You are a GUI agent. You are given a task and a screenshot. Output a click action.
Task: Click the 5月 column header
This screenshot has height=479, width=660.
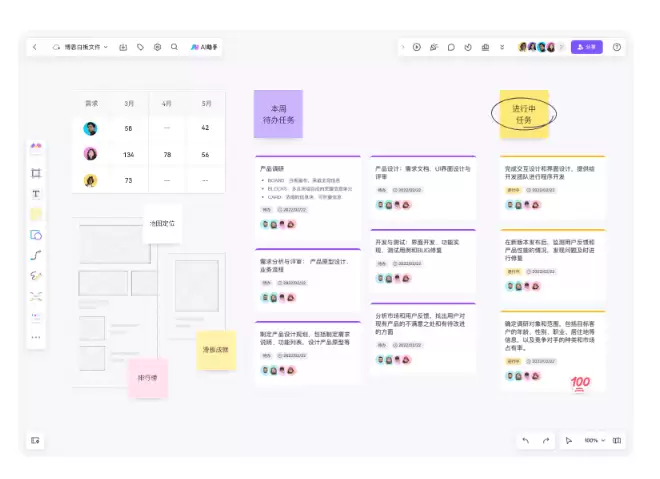[x=206, y=104]
